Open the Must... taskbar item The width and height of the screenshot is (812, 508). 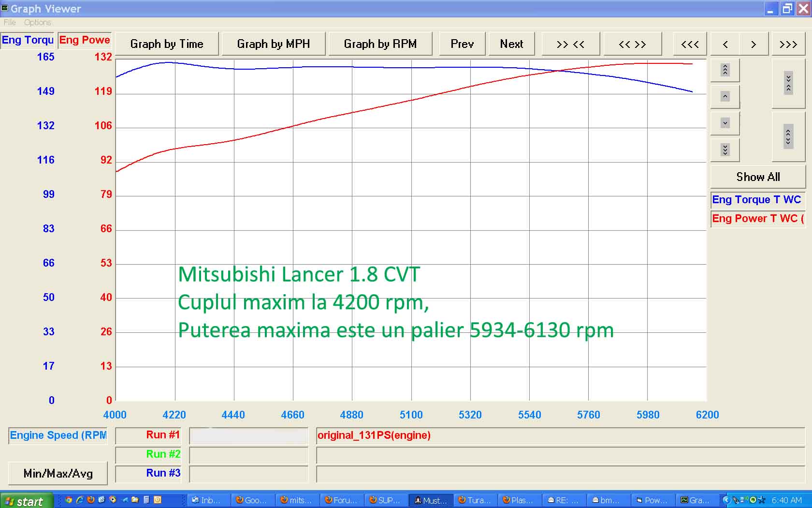pos(432,500)
